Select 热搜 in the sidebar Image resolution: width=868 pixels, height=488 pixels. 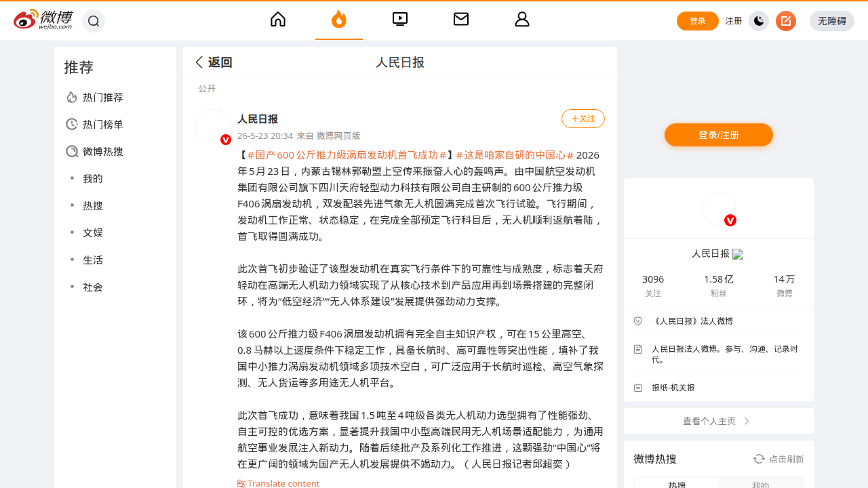tap(115, 205)
